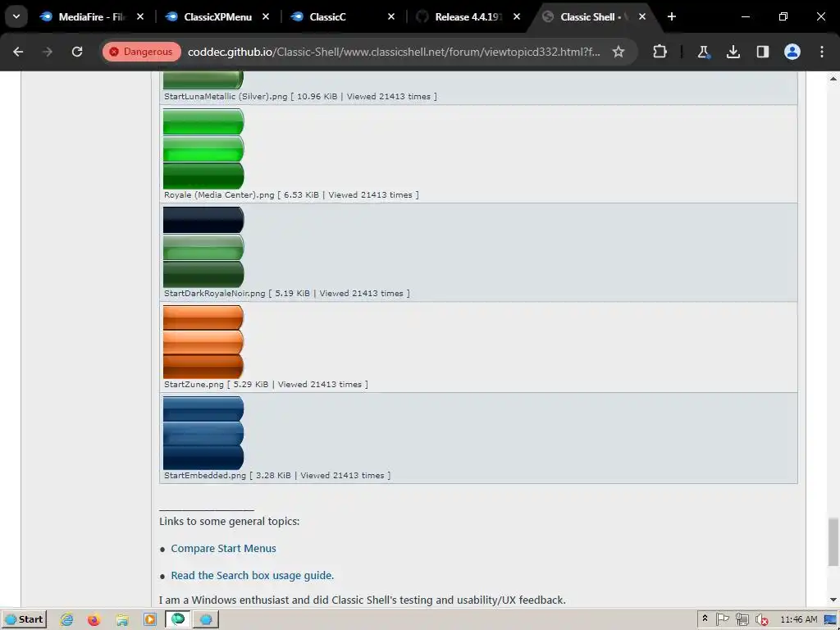Click the 'Links to some general topics' text
840x630 pixels.
[x=230, y=521]
